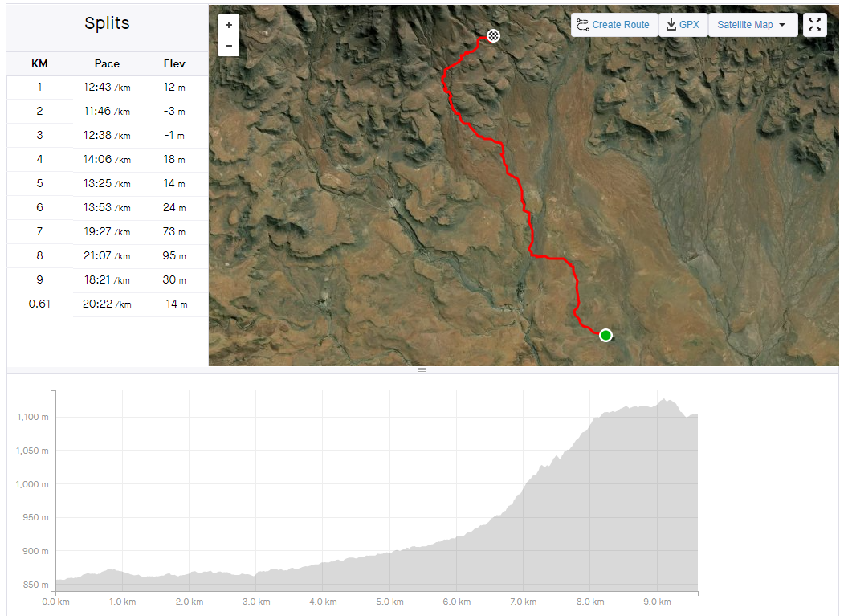The image size is (844, 616).
Task: Select the 0.61 km final split row
Action: (107, 304)
